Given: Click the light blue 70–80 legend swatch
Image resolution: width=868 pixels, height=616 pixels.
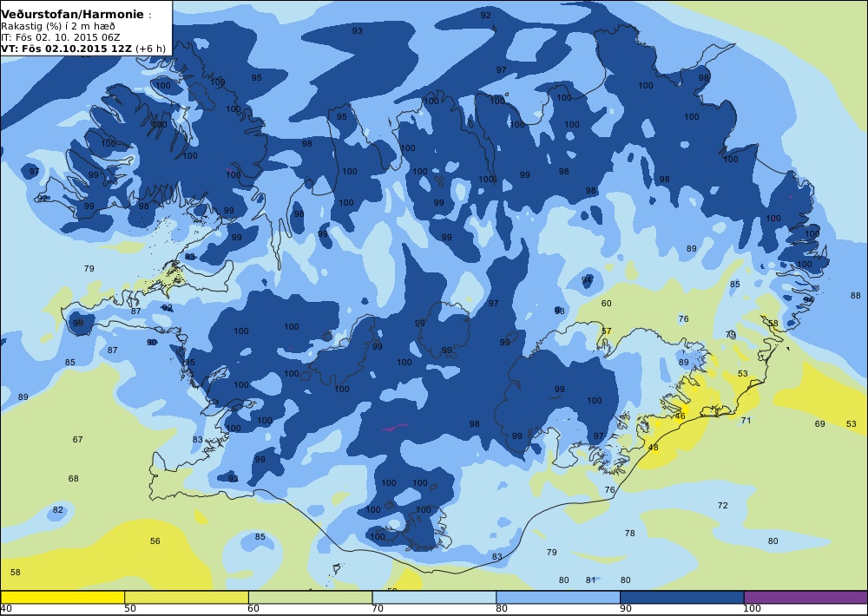Looking at the screenshot, I should pyautogui.click(x=435, y=597).
